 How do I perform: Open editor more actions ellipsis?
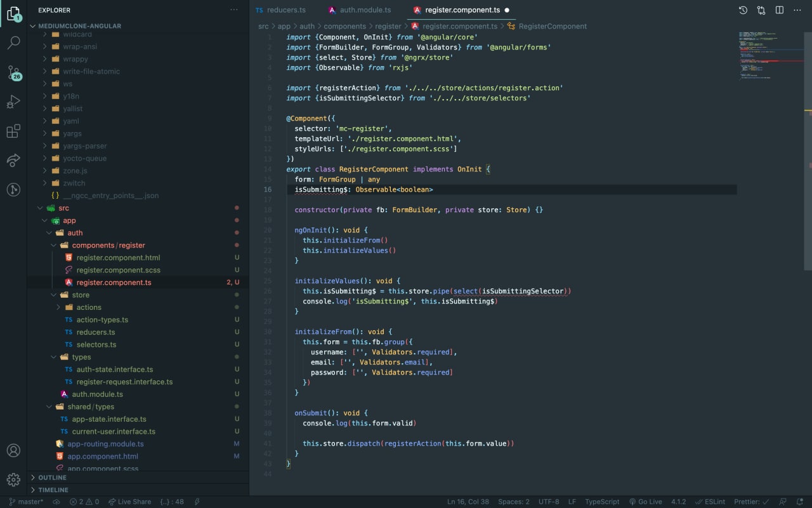(x=797, y=10)
